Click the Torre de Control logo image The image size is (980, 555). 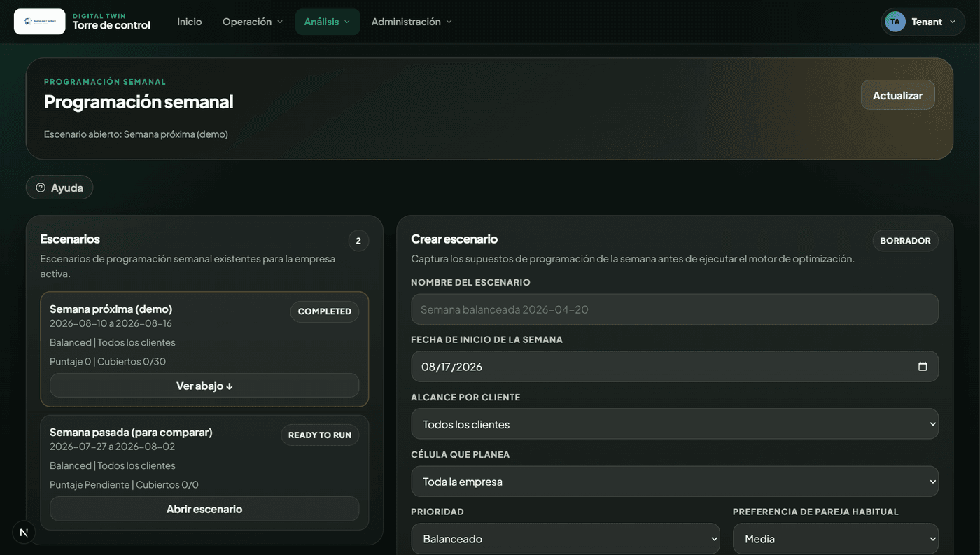(x=40, y=22)
